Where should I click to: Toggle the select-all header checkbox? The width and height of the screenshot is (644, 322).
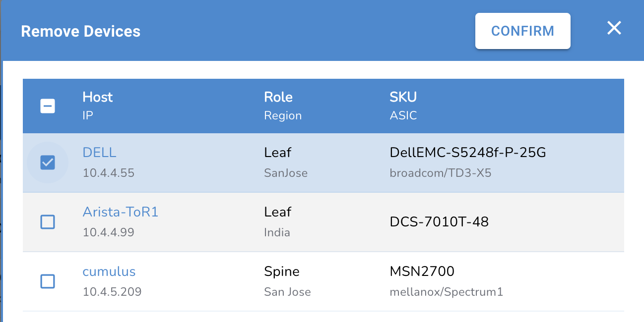coord(48,106)
